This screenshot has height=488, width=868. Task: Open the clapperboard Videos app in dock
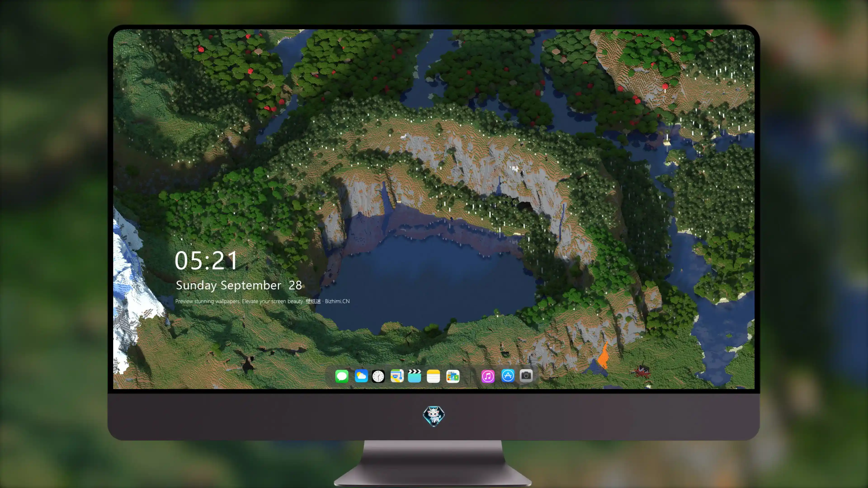point(415,376)
